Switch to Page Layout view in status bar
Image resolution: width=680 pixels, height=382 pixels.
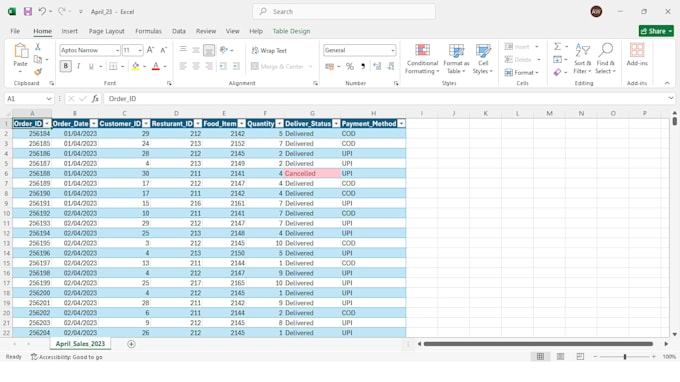pyautogui.click(x=560, y=356)
